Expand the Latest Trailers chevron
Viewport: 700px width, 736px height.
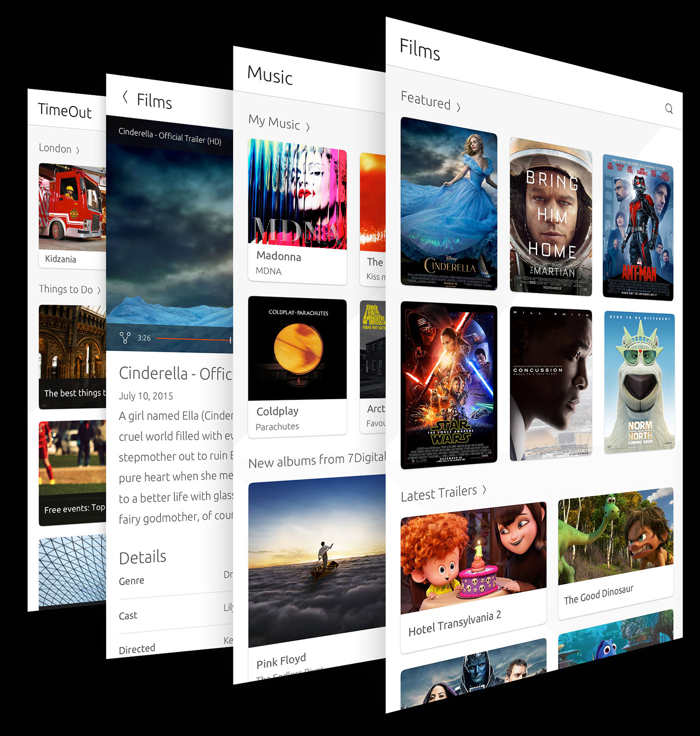click(484, 490)
